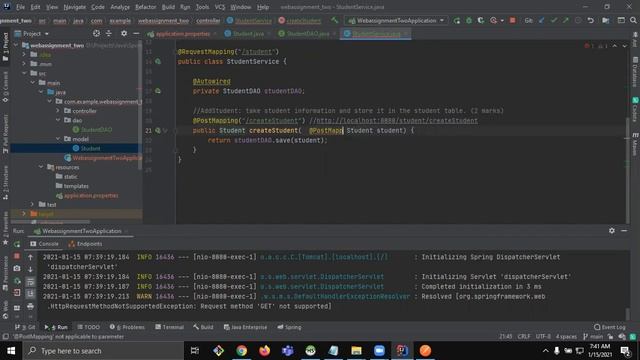Screen dimensions: 640x360
Task: Toggle scroll to end in console
Action: click(31, 294)
